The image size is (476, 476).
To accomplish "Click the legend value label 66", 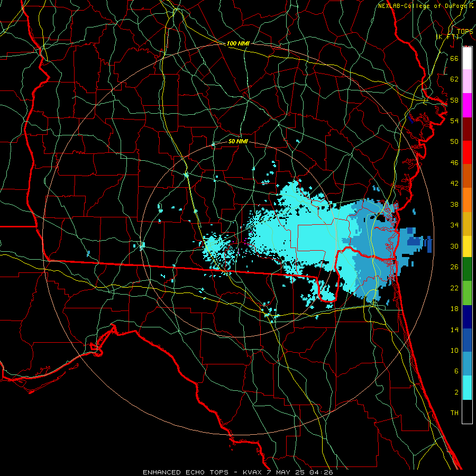I will point(454,58).
